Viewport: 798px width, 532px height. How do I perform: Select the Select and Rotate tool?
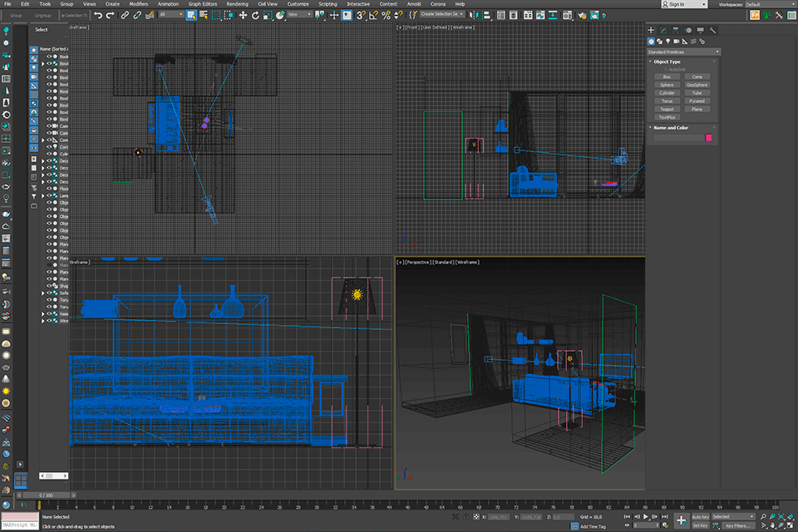click(256, 15)
